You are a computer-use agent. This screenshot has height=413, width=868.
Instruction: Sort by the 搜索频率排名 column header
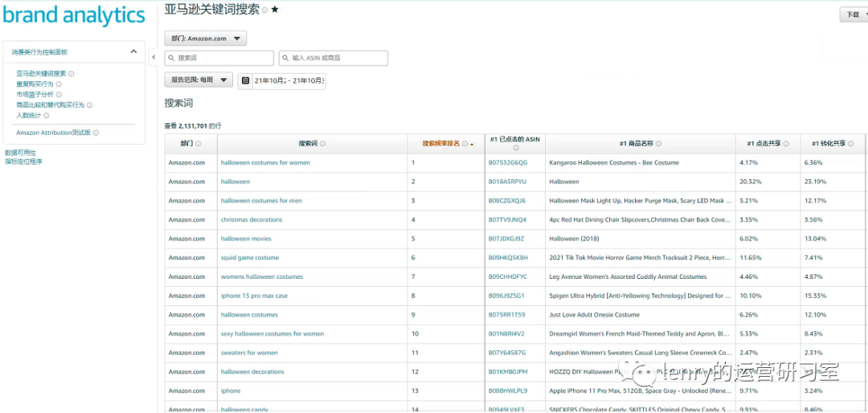(441, 143)
